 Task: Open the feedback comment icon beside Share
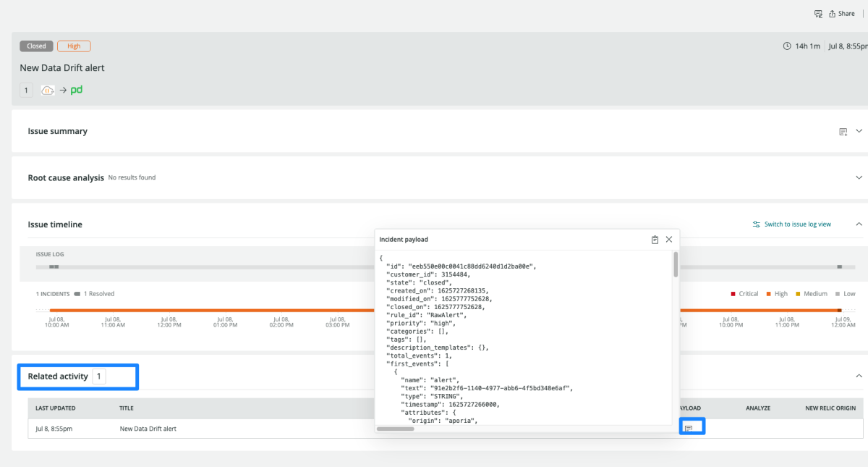[x=818, y=14]
